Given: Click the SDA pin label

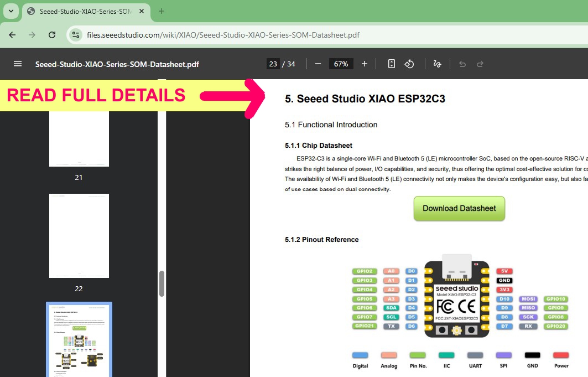Looking at the screenshot, I should tap(391, 308).
